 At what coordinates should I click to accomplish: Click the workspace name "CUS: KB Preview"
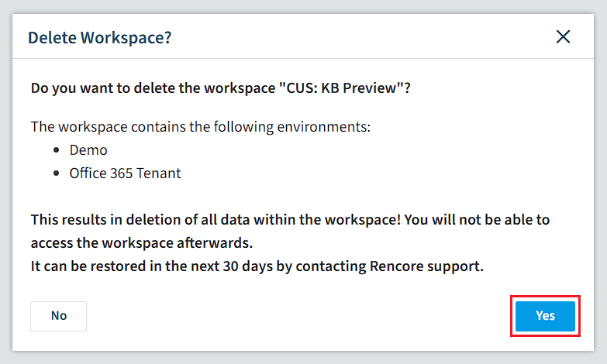(341, 88)
